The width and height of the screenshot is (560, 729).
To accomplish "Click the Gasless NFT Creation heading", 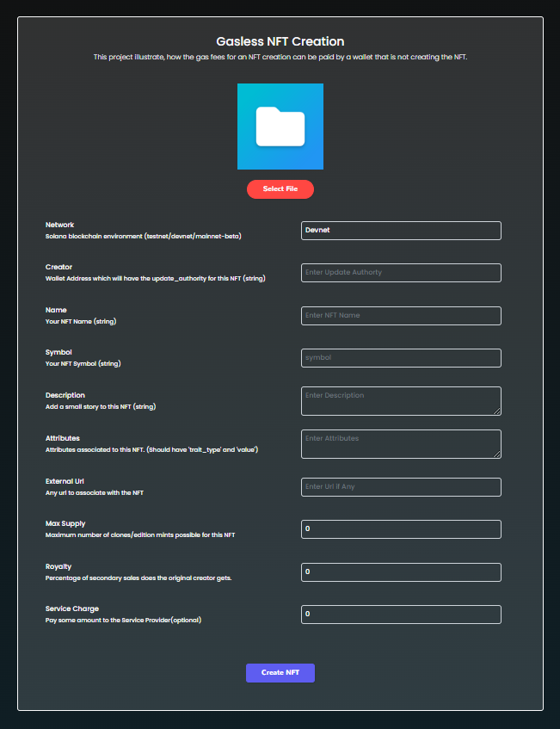I will click(x=280, y=41).
